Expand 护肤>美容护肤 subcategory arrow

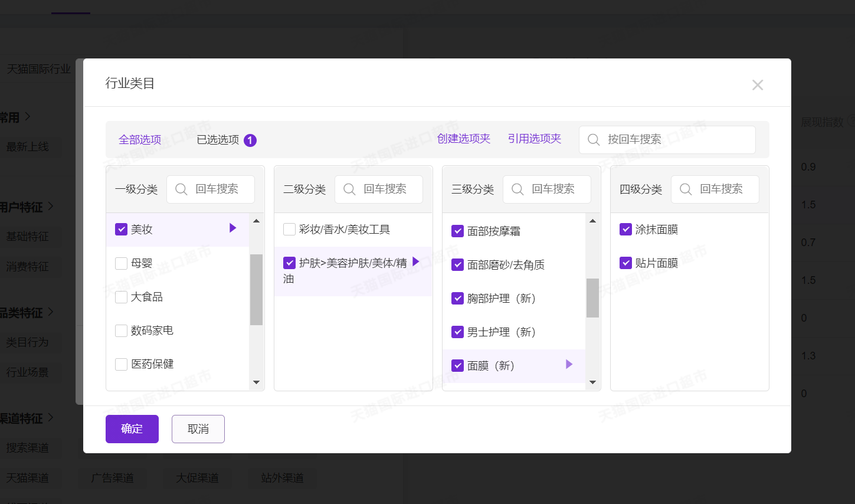415,261
